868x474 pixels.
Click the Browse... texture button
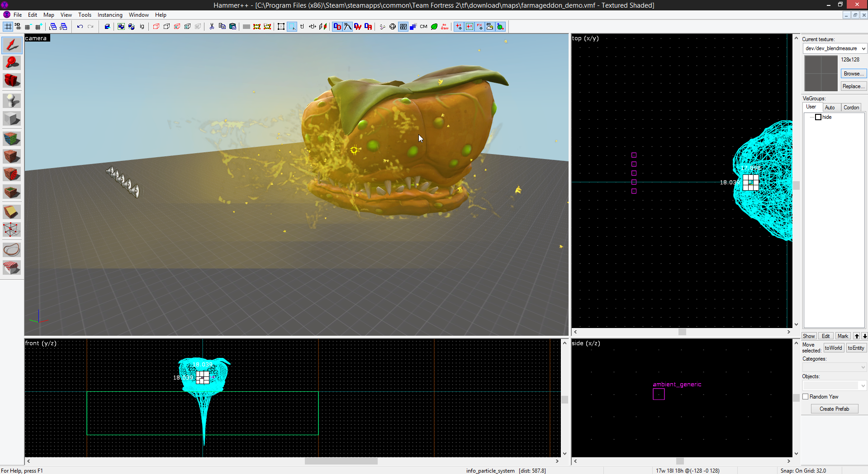tap(853, 74)
